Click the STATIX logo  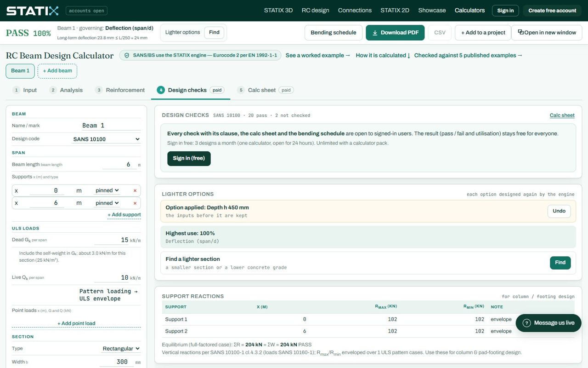32,11
